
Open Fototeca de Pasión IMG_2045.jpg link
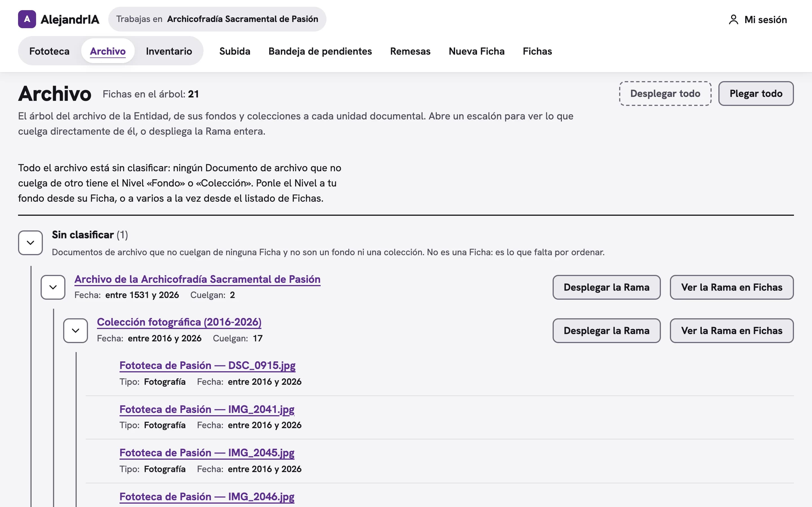[207, 452]
